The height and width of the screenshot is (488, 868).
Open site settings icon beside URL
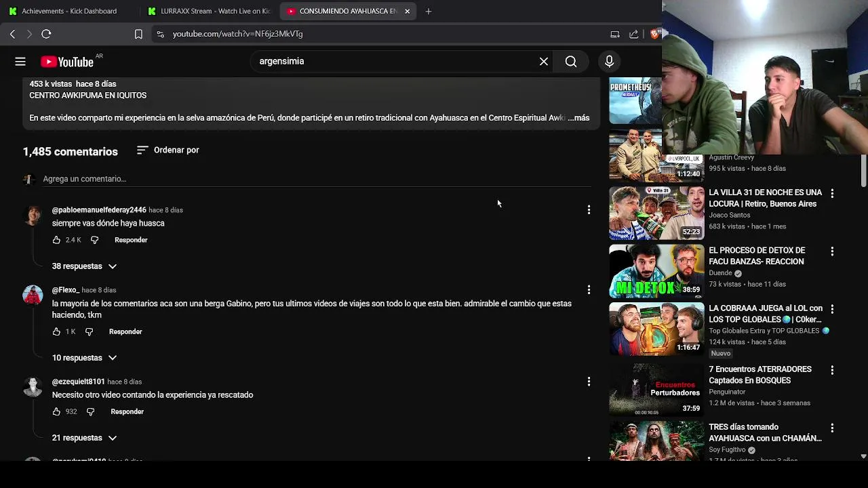(160, 34)
